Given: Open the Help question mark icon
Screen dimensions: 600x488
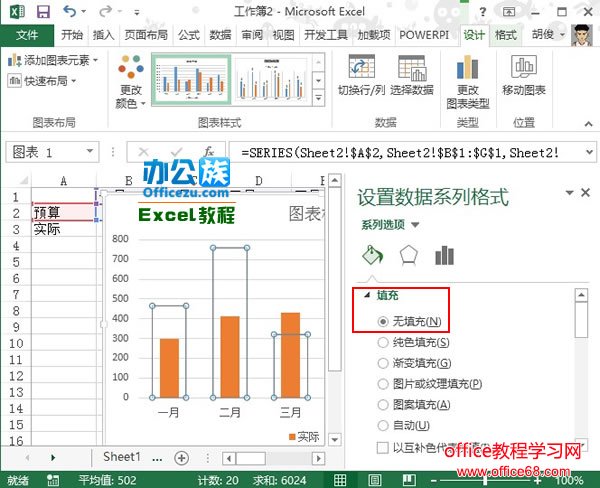Looking at the screenshot, I should coord(483,12).
